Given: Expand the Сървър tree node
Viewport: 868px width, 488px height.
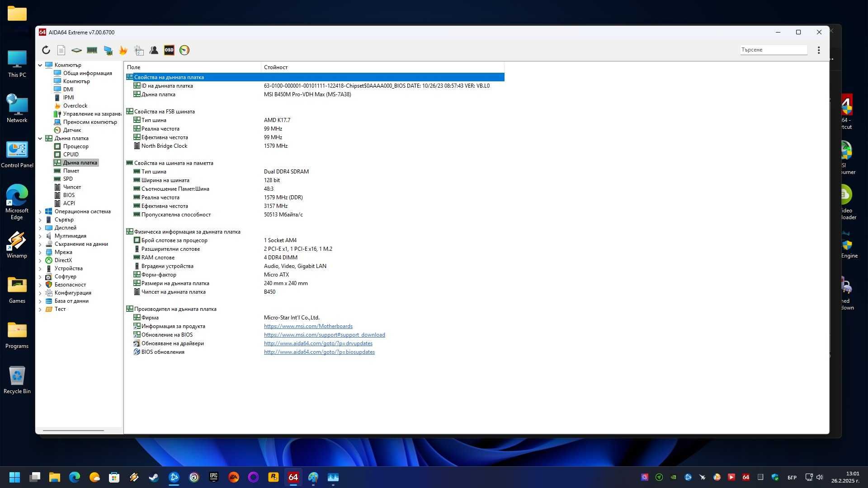Looking at the screenshot, I should [x=40, y=220].
